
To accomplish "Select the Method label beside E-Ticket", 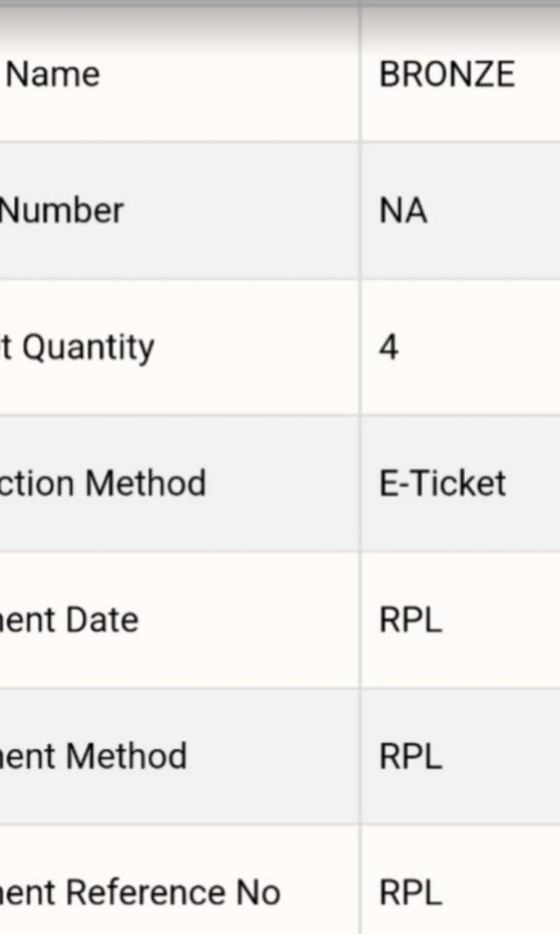I will coord(103,483).
